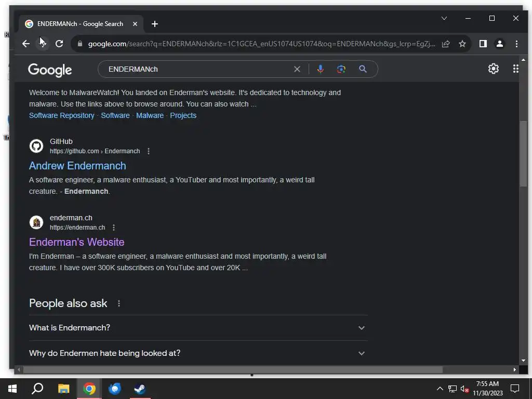Viewport: 532px width, 399px height.
Task: Click the scroll up arrow
Action: click(523, 60)
